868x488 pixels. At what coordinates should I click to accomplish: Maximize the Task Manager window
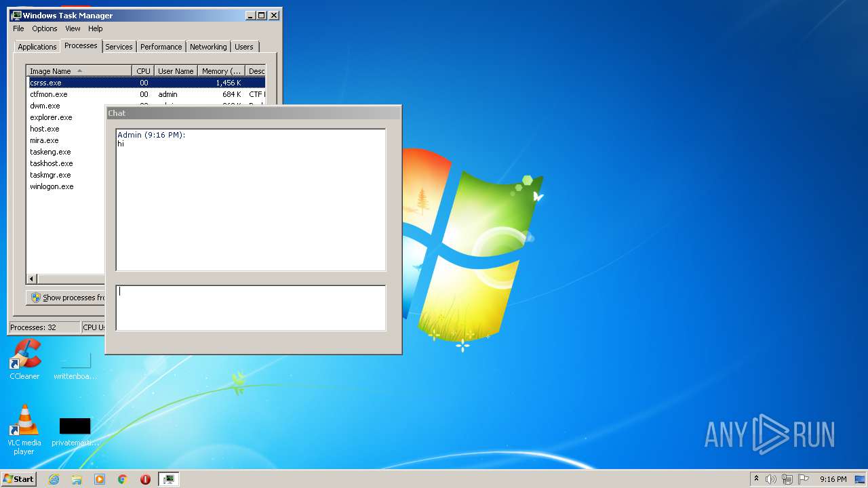[x=262, y=15]
